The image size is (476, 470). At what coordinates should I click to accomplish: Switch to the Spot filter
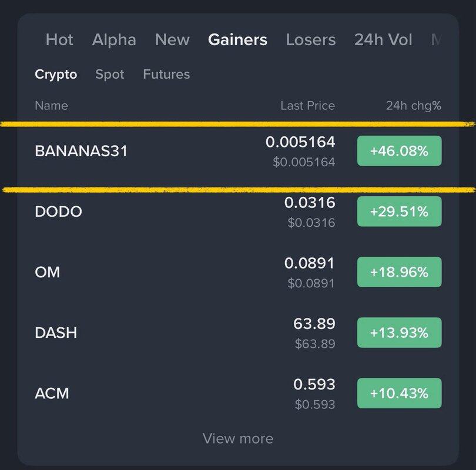pyautogui.click(x=110, y=75)
